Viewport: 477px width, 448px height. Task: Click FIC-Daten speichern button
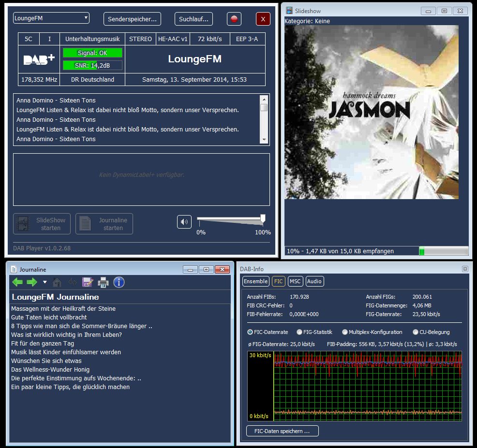tap(283, 431)
